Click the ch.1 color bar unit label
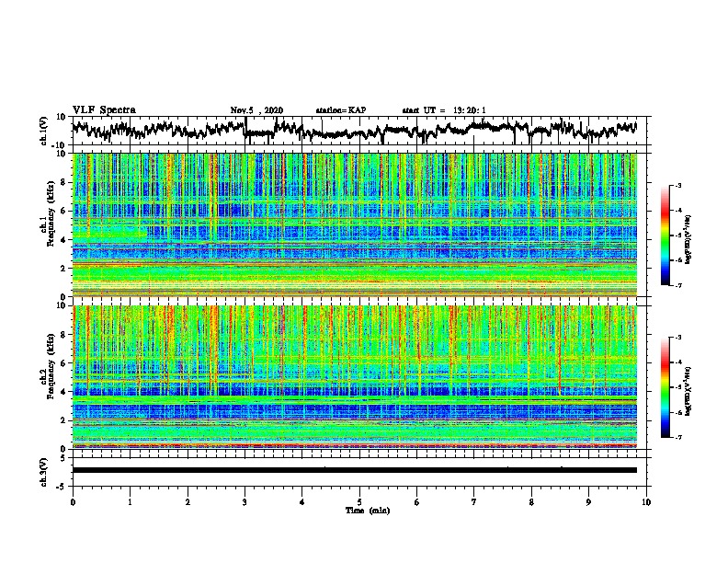This screenshot has width=728, height=563. (689, 240)
